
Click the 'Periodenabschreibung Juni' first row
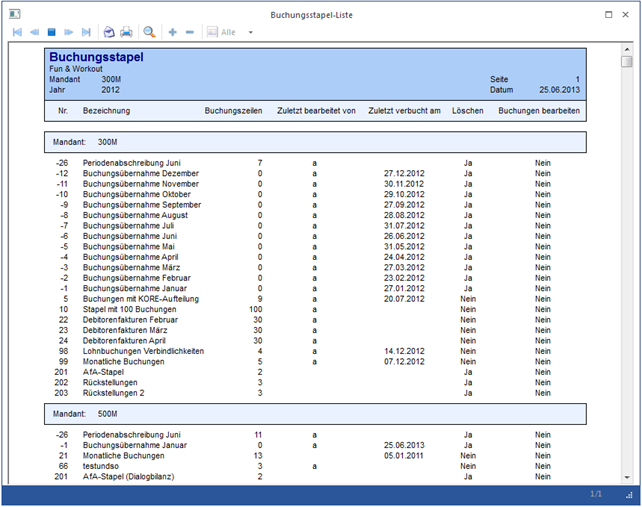point(132,162)
